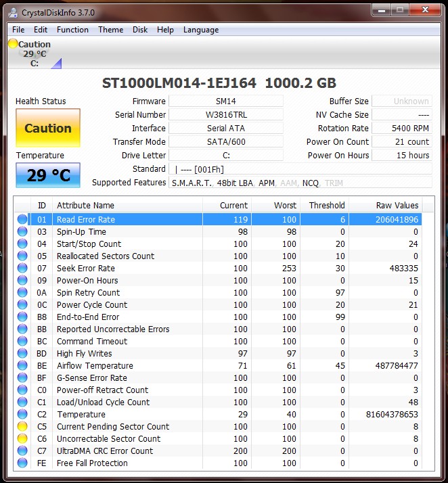Open the Help menu

point(165,30)
